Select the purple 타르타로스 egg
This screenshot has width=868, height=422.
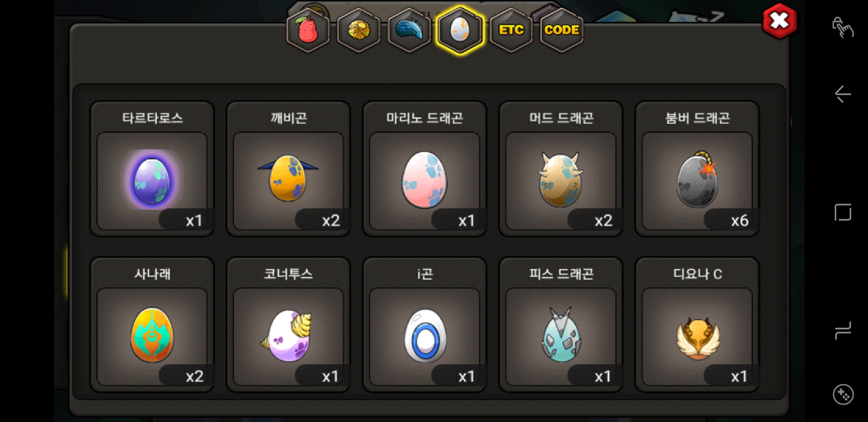point(152,169)
